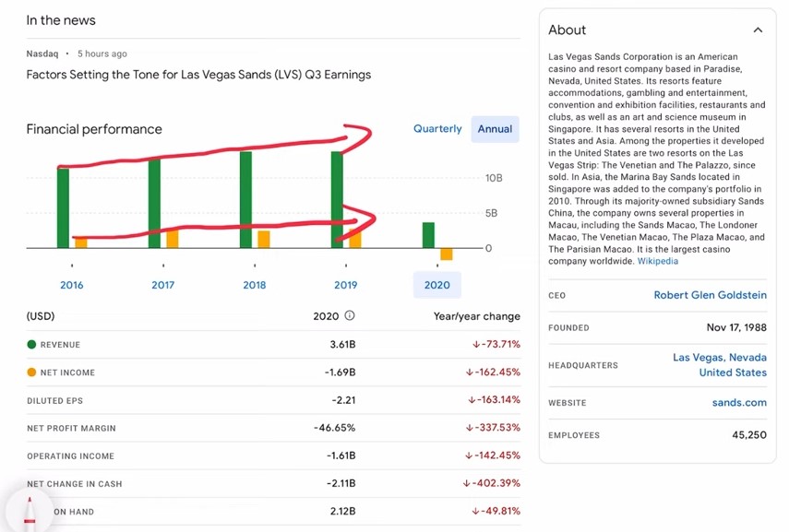Screen dimensions: 789x532
Task: Click the Revenue value 3.61B
Action: 342,345
